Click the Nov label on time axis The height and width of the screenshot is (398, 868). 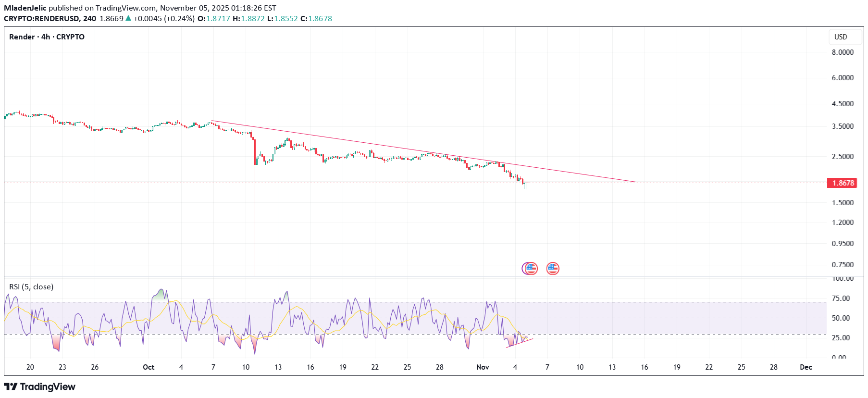pos(483,367)
